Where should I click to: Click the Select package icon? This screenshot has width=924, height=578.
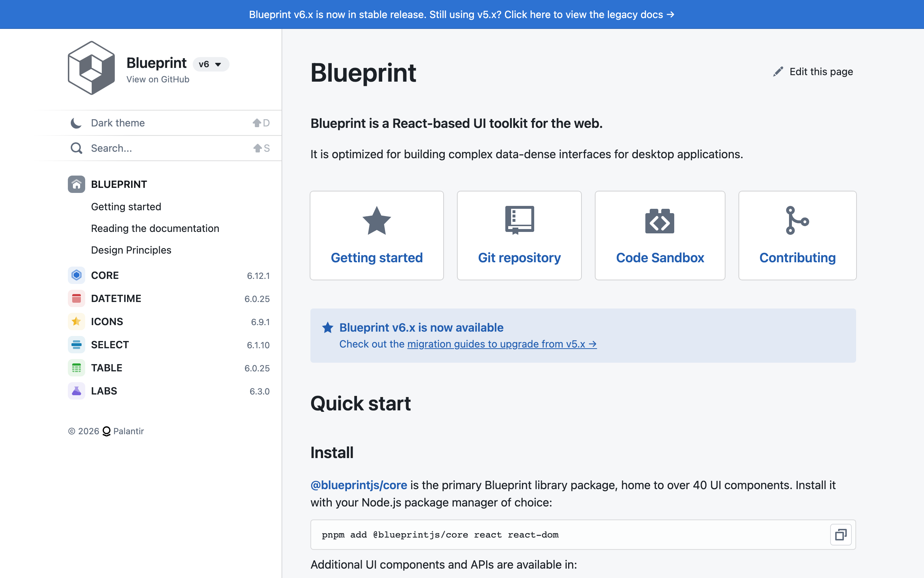pyautogui.click(x=77, y=345)
